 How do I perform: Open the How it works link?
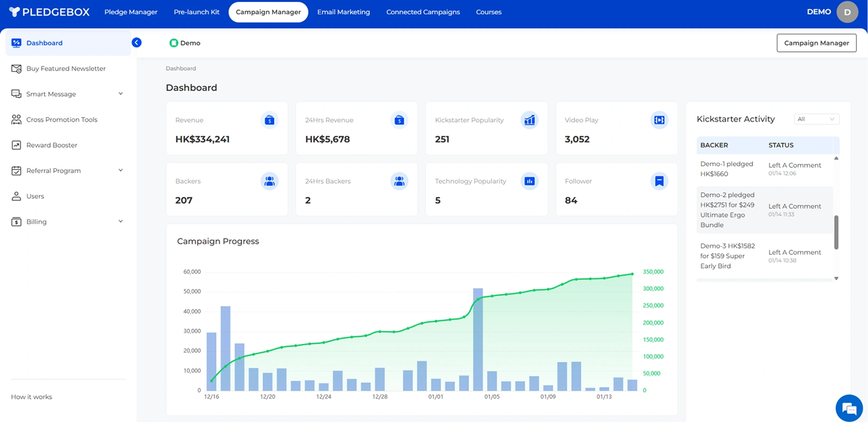[x=32, y=397]
